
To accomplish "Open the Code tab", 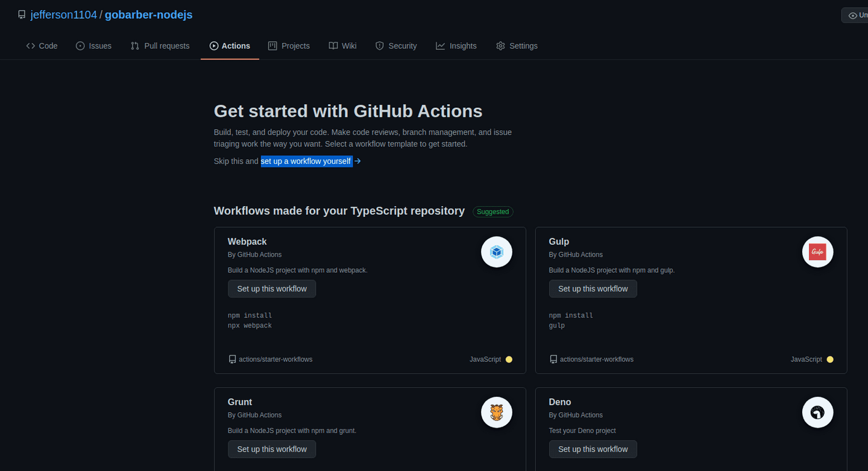I will point(42,46).
